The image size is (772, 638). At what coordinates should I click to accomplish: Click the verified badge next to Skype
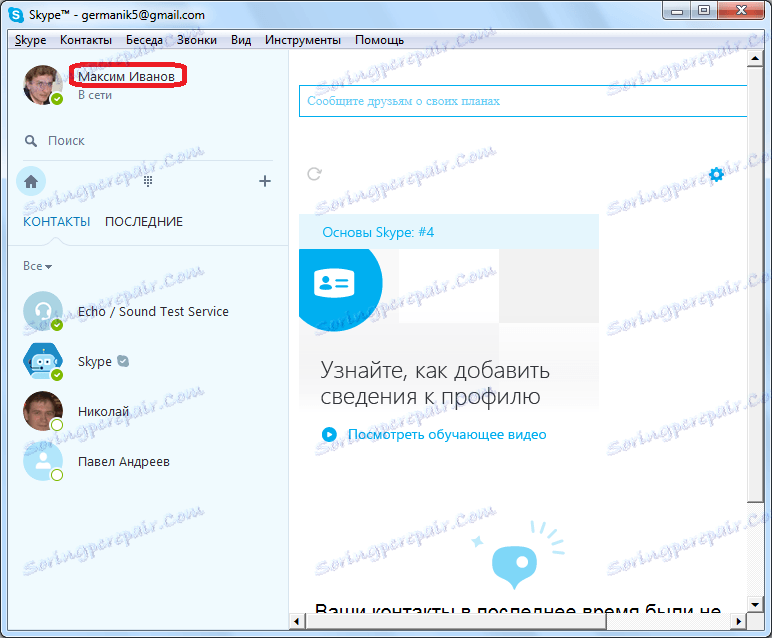123,361
